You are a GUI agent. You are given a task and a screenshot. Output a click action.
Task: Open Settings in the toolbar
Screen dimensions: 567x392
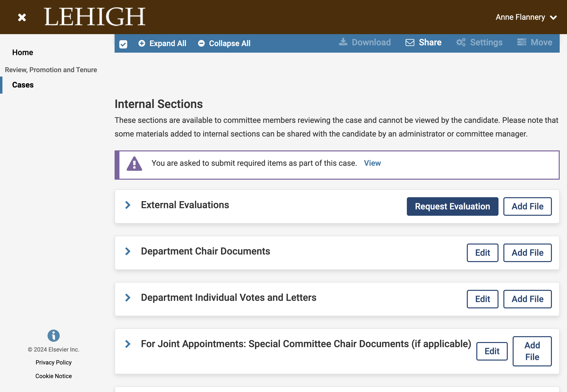pos(479,42)
